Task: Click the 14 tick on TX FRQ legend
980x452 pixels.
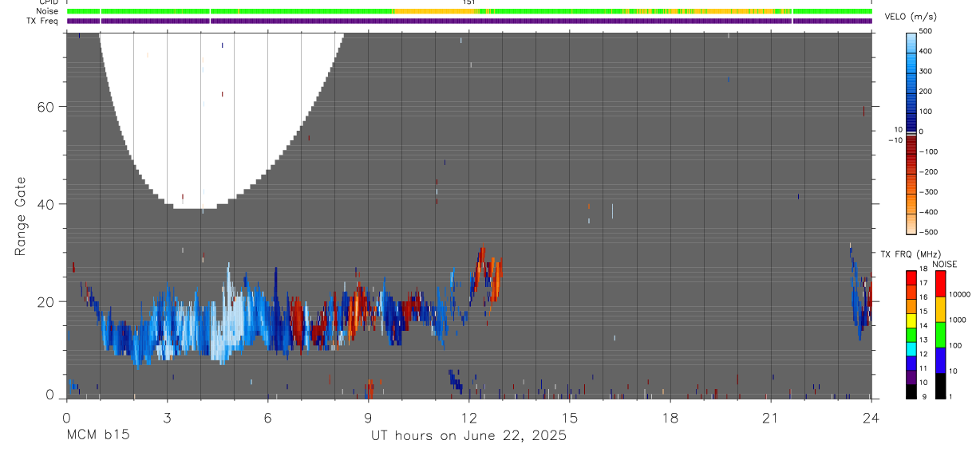Action: (923, 326)
